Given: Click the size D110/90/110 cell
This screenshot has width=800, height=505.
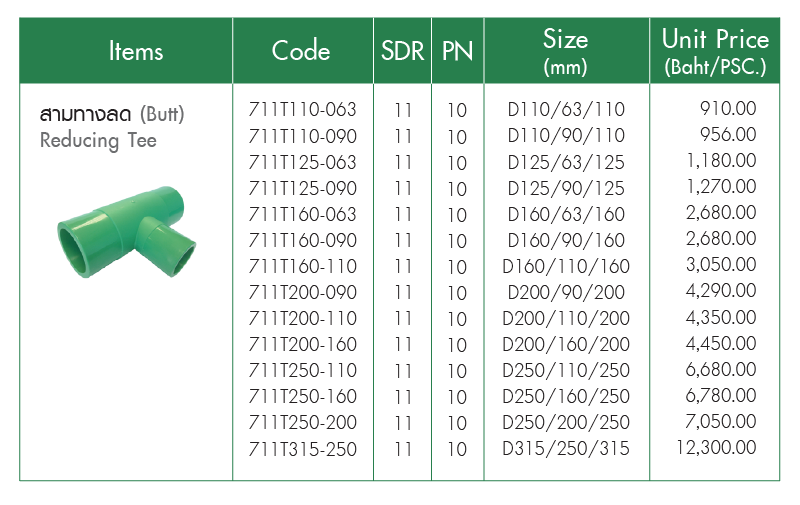Looking at the screenshot, I should click(x=566, y=136).
